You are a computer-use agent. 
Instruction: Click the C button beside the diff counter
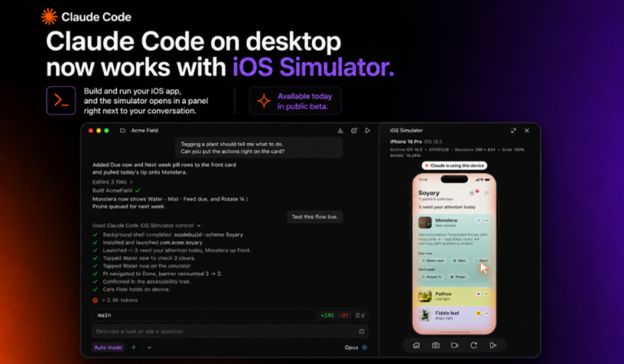click(360, 315)
